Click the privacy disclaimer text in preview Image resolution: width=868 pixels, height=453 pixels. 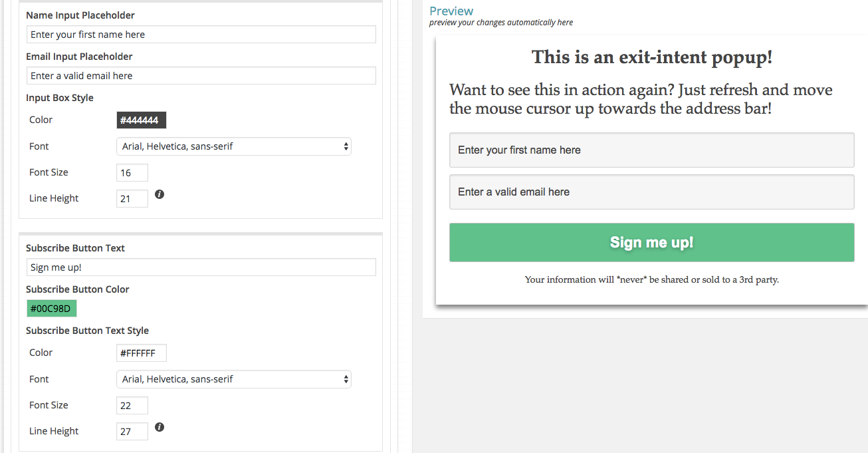[x=651, y=279]
